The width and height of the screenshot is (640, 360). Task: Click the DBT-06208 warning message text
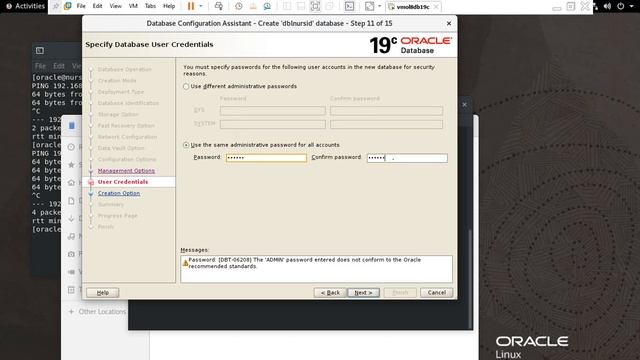[x=304, y=263]
